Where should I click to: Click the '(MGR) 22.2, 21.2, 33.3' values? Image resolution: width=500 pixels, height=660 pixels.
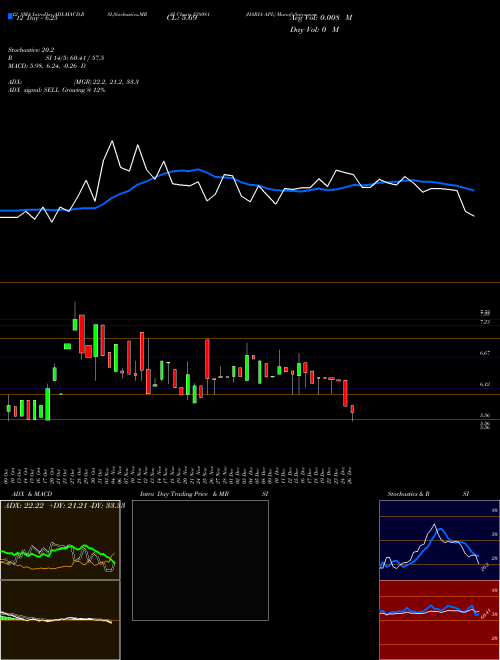106,82
